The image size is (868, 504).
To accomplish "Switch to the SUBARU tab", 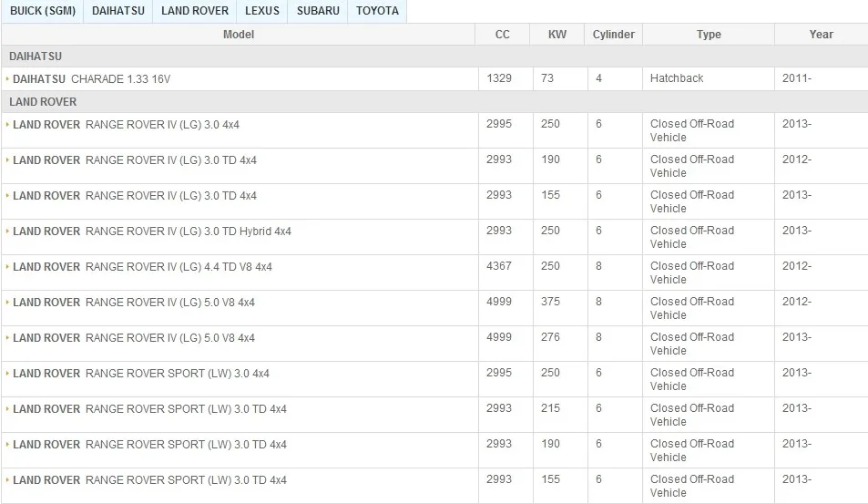I will (x=318, y=11).
